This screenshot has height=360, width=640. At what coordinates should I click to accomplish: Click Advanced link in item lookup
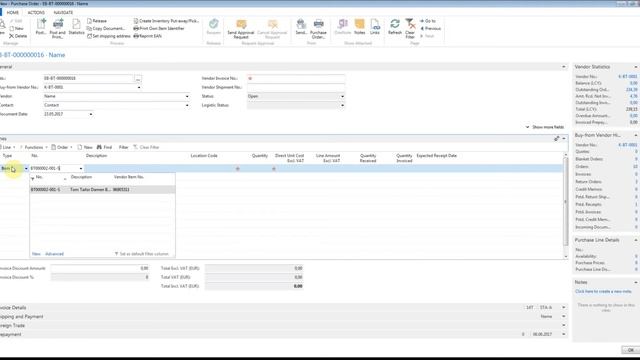pyautogui.click(x=54, y=254)
